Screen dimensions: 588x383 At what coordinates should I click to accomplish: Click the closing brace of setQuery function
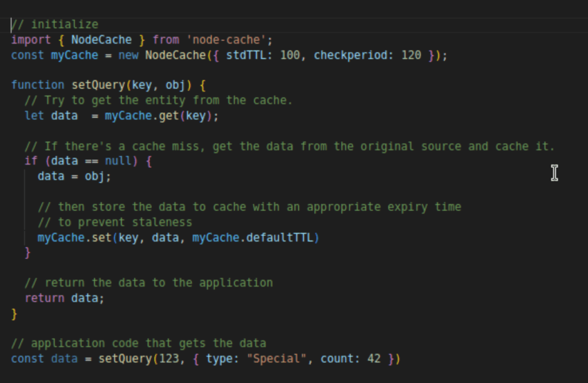pos(15,314)
